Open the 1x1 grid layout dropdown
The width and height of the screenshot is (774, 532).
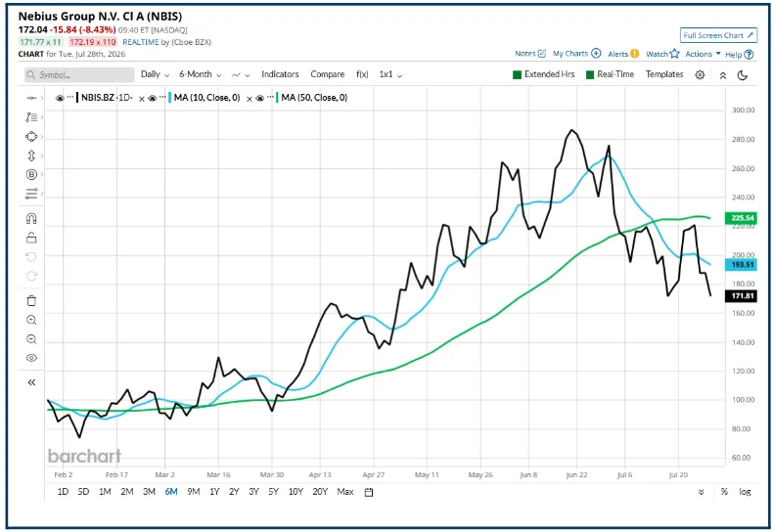point(390,74)
